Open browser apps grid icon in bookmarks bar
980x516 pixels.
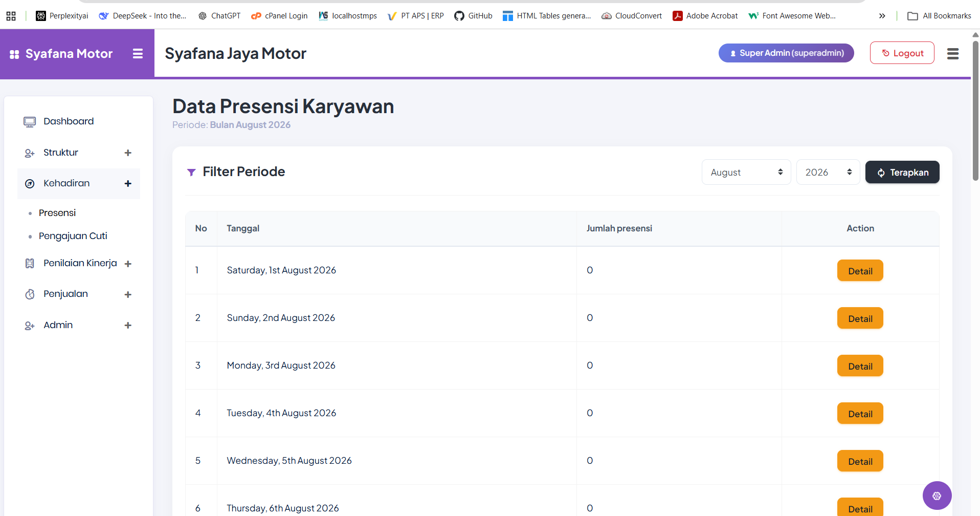click(x=11, y=16)
